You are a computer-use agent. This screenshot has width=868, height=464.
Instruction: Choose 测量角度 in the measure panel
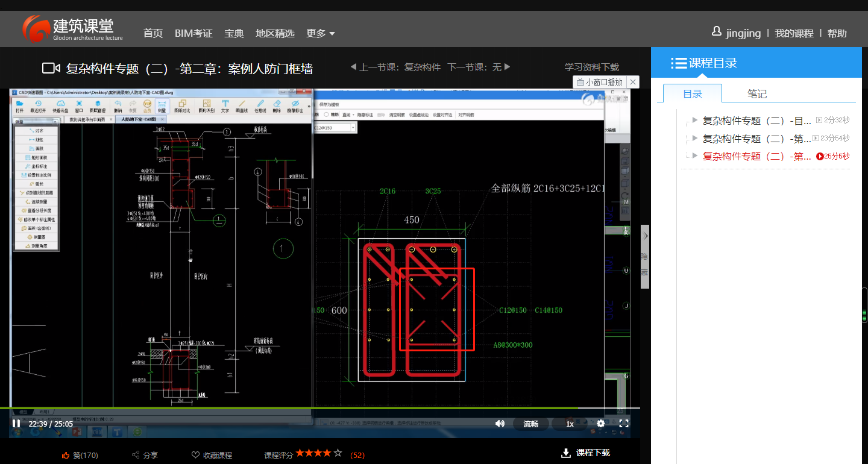[37, 246]
